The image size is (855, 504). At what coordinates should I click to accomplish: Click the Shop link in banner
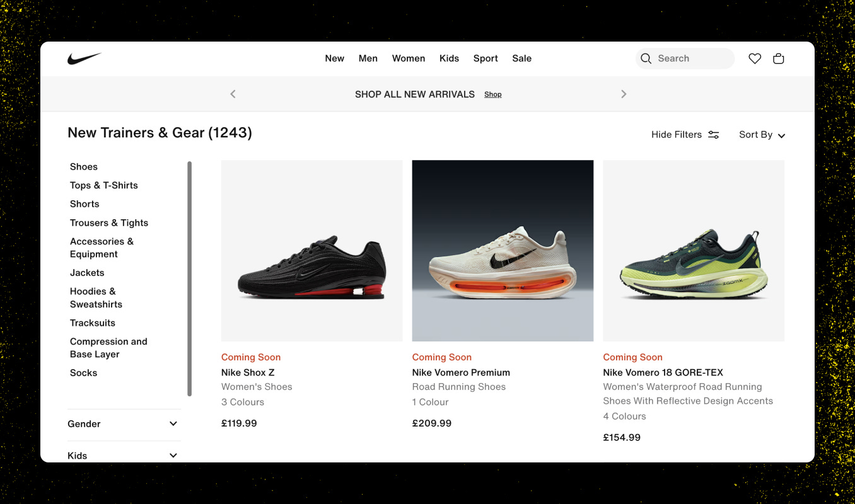[x=493, y=94]
